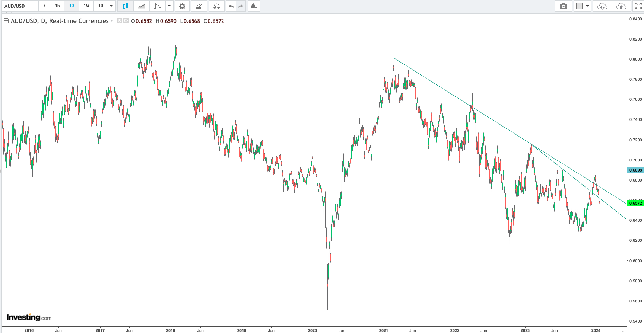644x333 pixels.
Task: Open the layout square dropdown
Action: [x=582, y=6]
